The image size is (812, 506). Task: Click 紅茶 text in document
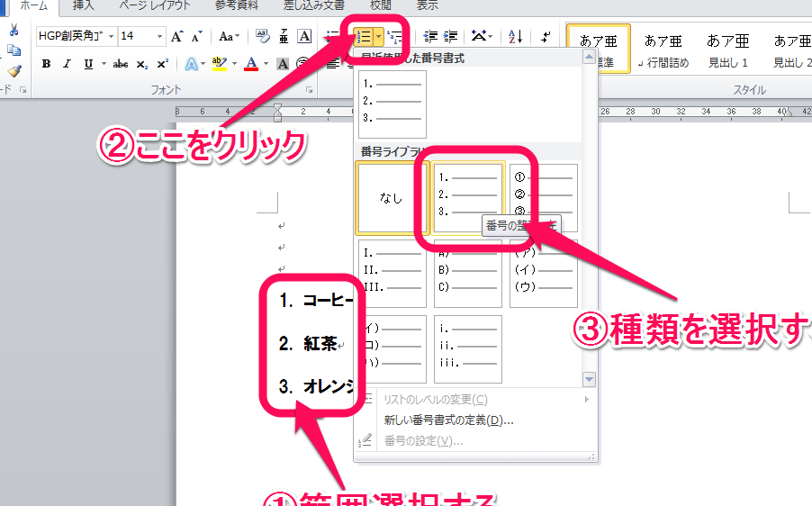click(320, 343)
